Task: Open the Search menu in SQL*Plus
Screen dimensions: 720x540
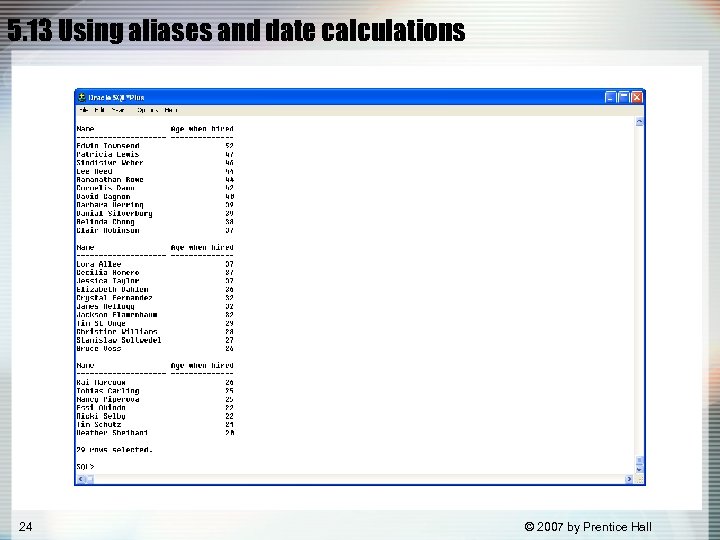Action: 118,110
